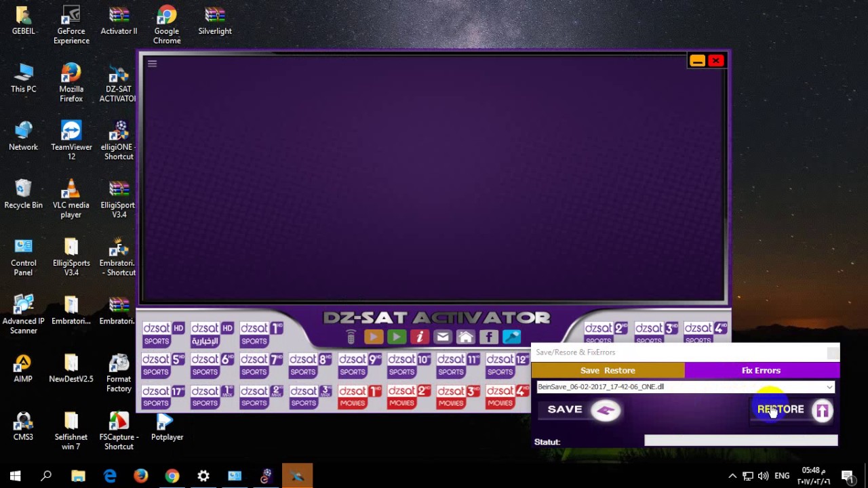Open Microsoft Edge from the taskbar
The width and height of the screenshot is (868, 488).
pyautogui.click(x=109, y=476)
